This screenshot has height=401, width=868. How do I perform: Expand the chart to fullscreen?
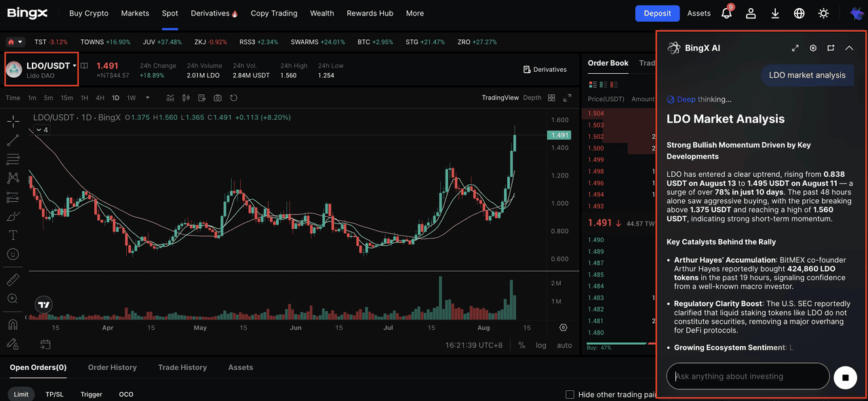click(x=568, y=98)
